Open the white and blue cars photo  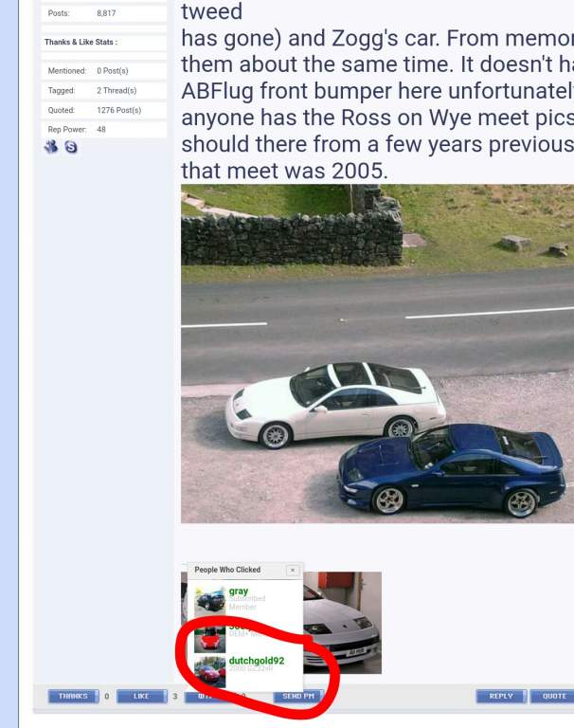(377, 354)
